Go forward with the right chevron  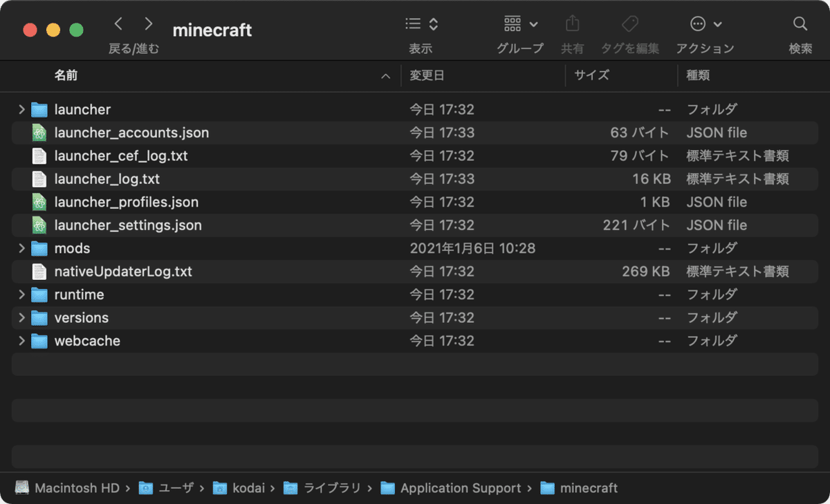click(x=149, y=24)
